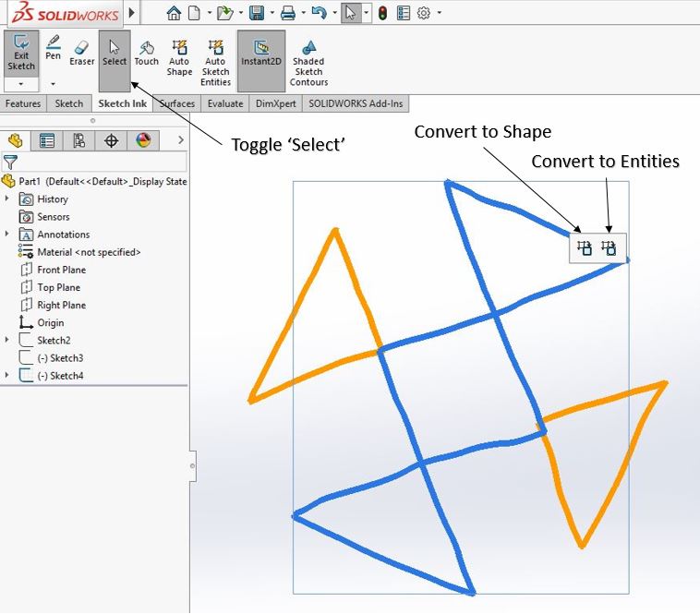The image size is (700, 614).
Task: Open the Pen options dropdown arrow
Action: (x=53, y=84)
